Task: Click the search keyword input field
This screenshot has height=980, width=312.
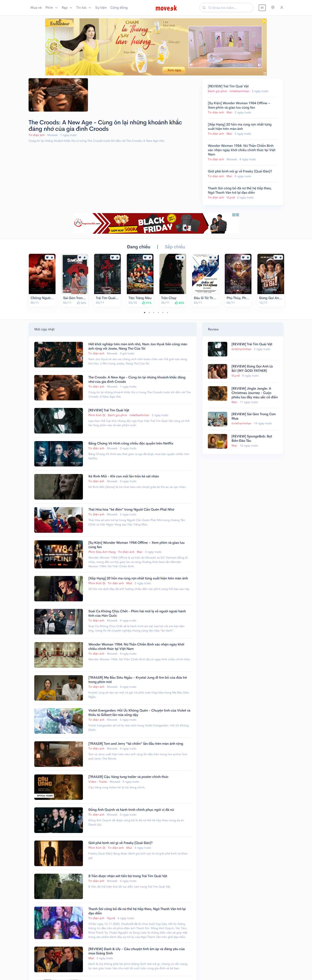Action: tap(228, 8)
